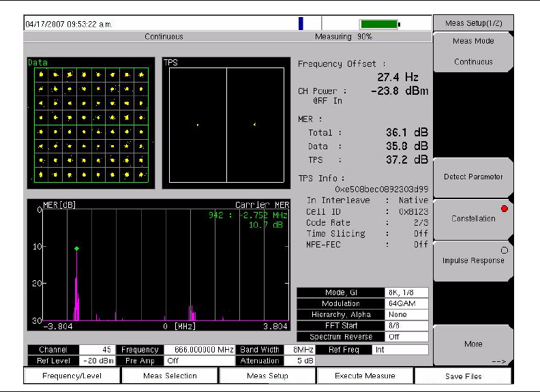Viewport: 540px width, 392px height.
Task: Click the Frequency 666.000000 MHz input field
Action: coord(199,350)
